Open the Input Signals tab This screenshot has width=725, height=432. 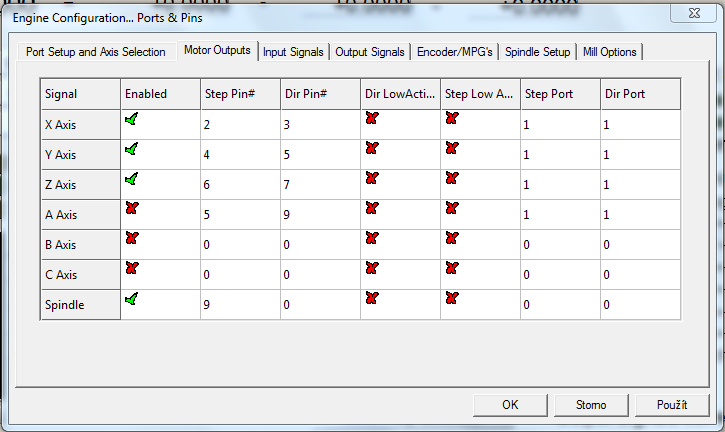(x=293, y=52)
